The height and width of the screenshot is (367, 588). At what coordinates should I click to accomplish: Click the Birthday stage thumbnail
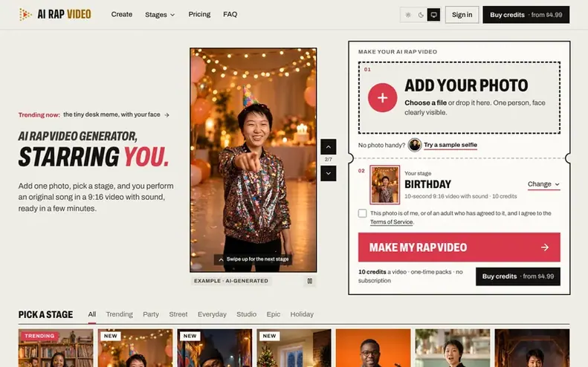click(x=385, y=185)
